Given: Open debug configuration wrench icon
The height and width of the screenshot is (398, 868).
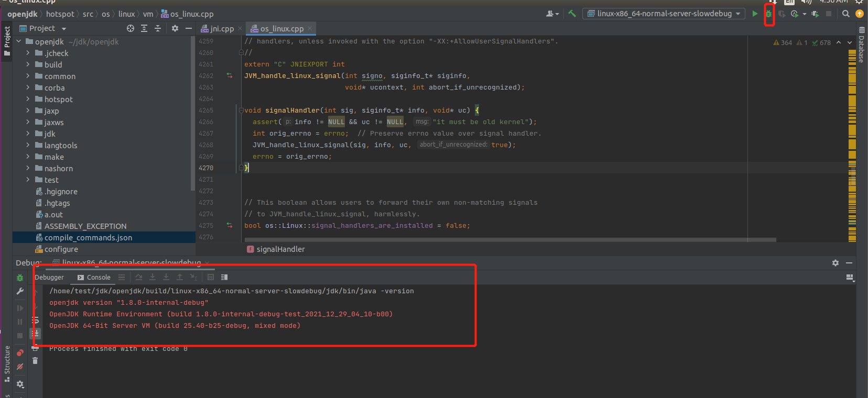Looking at the screenshot, I should [x=20, y=291].
